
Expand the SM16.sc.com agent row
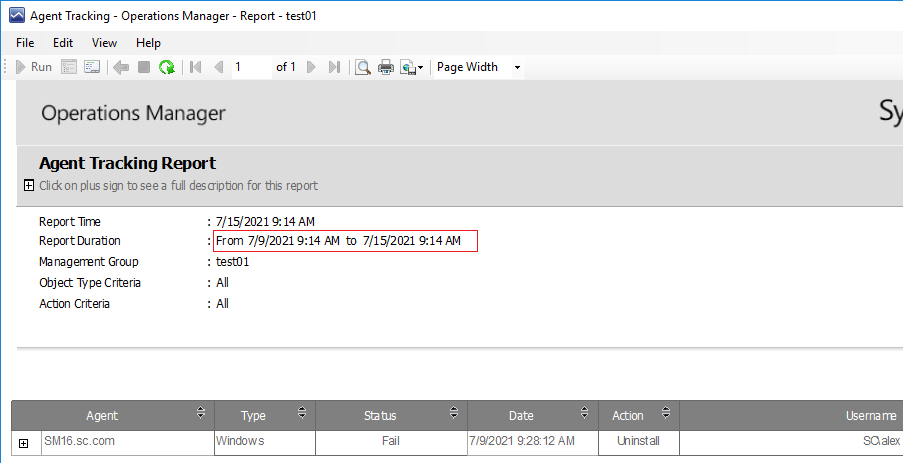point(24,443)
